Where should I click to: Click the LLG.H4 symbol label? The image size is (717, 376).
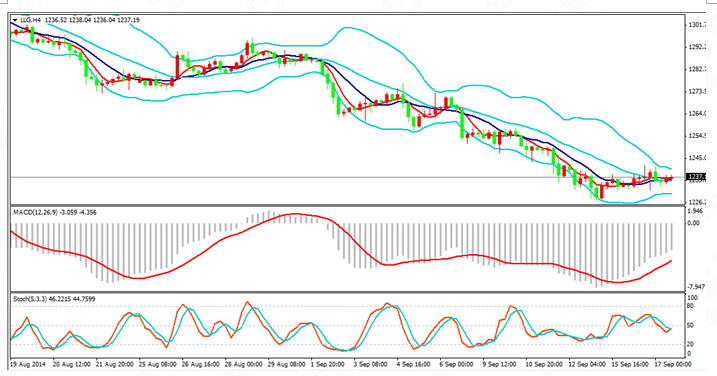click(31, 20)
